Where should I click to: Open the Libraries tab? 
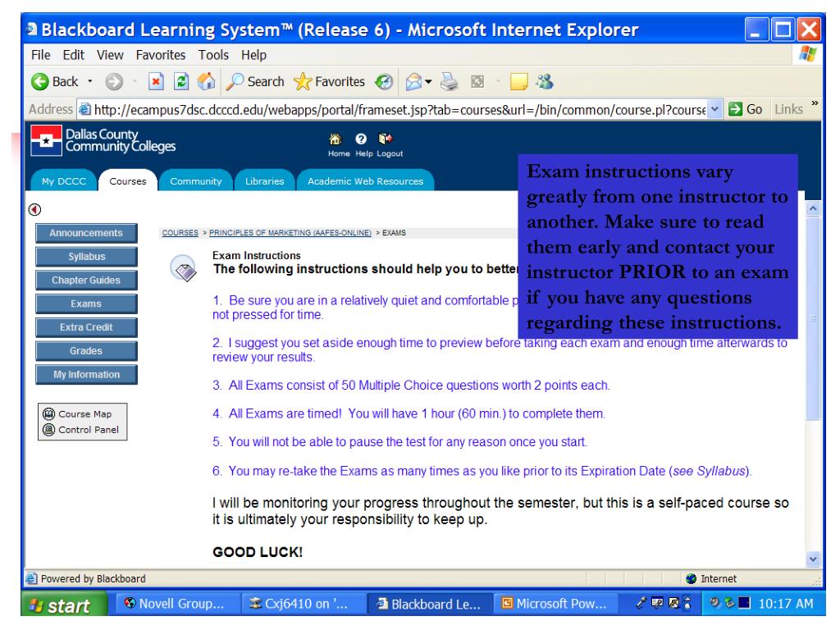pyautogui.click(x=265, y=181)
